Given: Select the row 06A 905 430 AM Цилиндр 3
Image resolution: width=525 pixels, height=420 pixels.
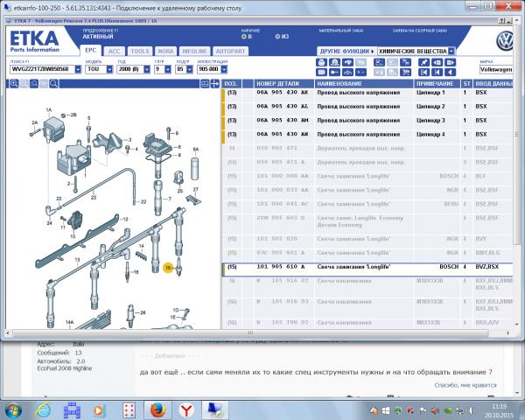Looking at the screenshot, I should (x=367, y=121).
